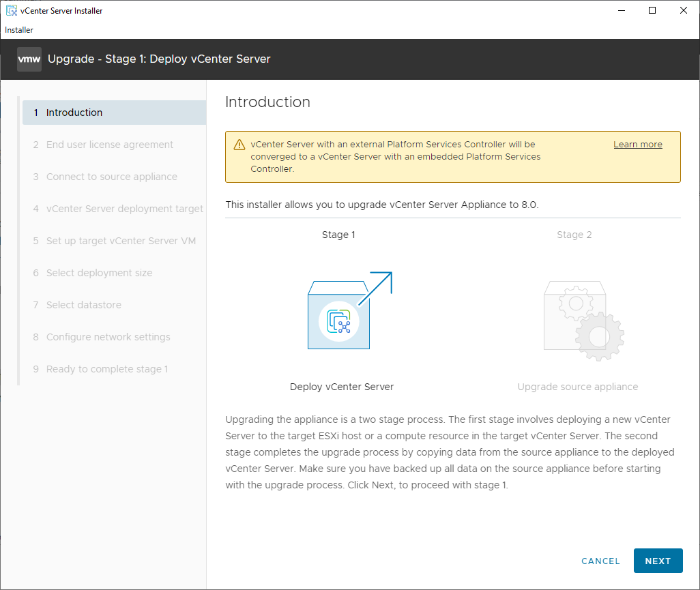Select Set up target vCenter Server VM step
Screen dimensions: 700x590
click(x=121, y=241)
